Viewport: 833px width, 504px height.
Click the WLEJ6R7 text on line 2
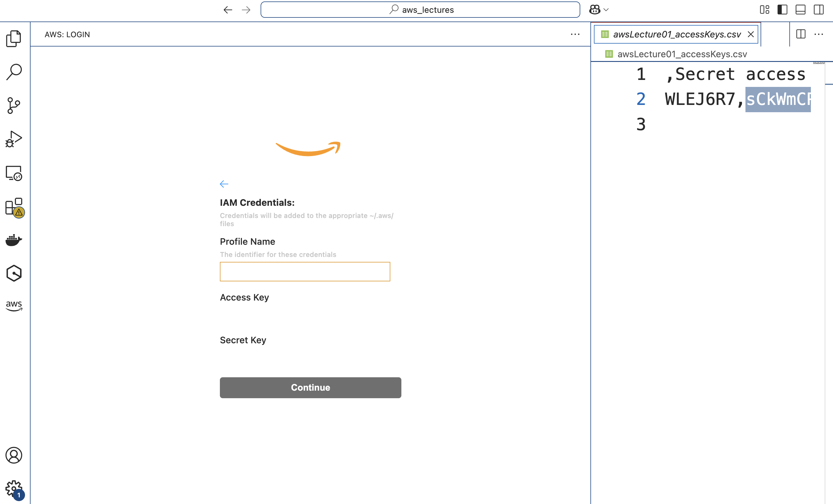point(700,99)
